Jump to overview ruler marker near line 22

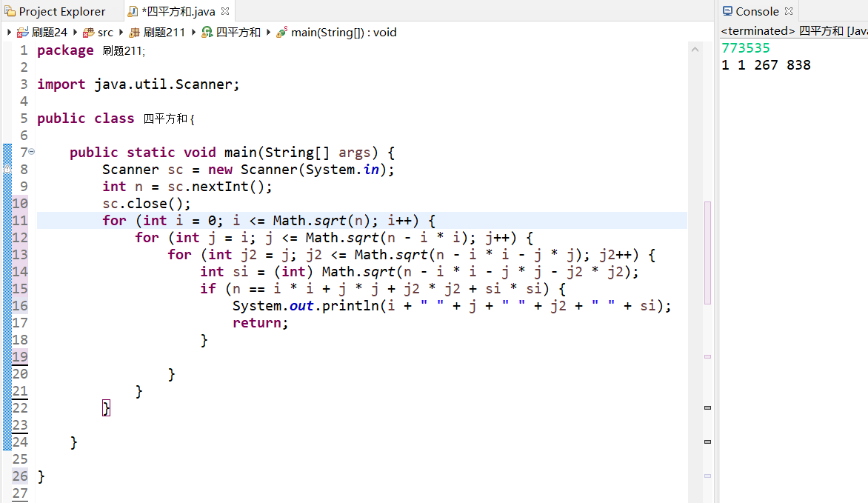[707, 407]
